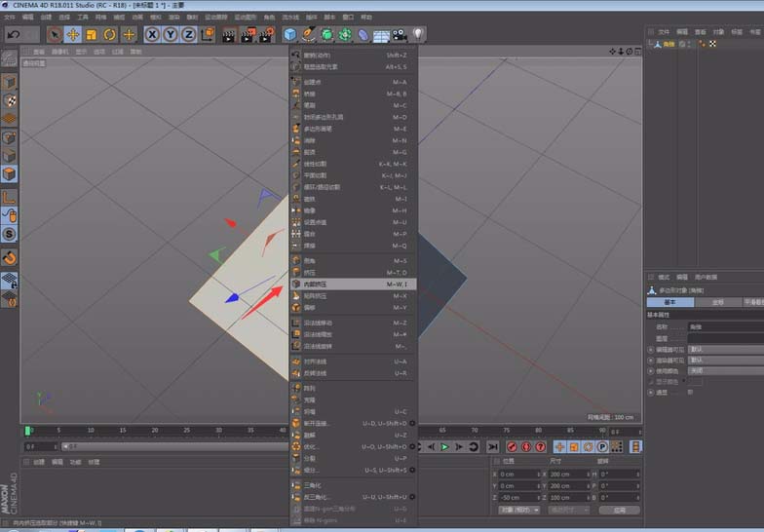
Task: Toggle the X axis lock
Action: (152, 35)
